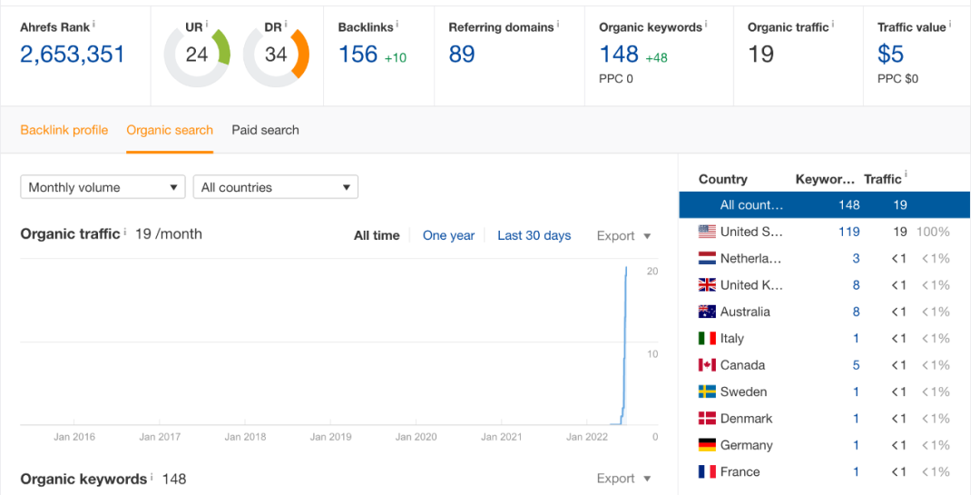Click the info icon beside Traffic value
Image resolution: width=980 pixels, height=495 pixels.
[x=950, y=24]
